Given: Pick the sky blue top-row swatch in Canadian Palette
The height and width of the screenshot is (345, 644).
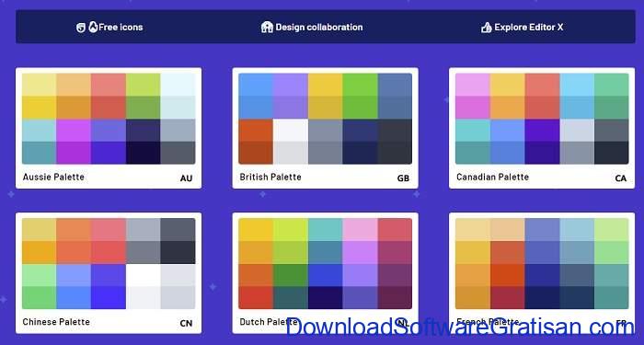Looking at the screenshot, I should click(x=577, y=85).
